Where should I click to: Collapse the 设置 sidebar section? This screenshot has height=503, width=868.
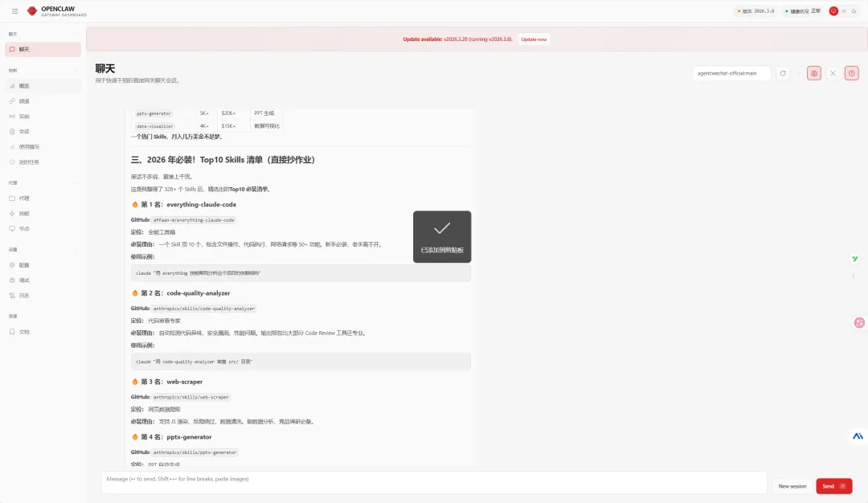pyautogui.click(x=43, y=250)
